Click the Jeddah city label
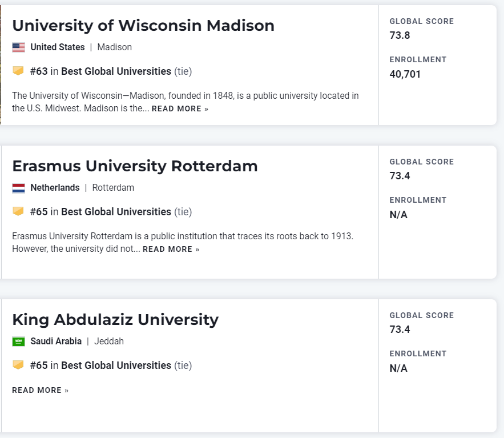The width and height of the screenshot is (504, 438). 108,341
